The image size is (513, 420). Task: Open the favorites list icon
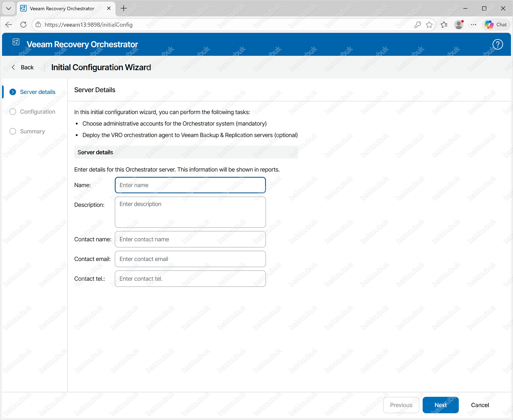(444, 25)
